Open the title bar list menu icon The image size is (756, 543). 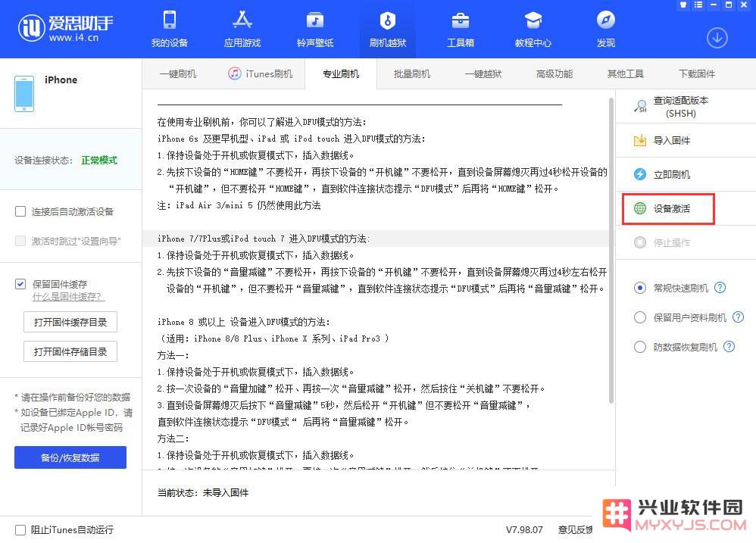point(698,5)
